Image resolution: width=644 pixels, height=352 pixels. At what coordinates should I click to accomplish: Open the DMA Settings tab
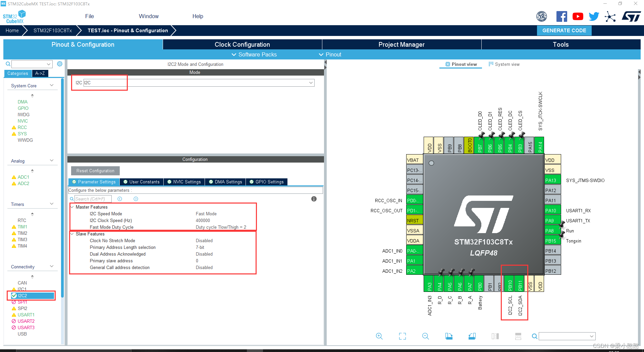point(225,182)
